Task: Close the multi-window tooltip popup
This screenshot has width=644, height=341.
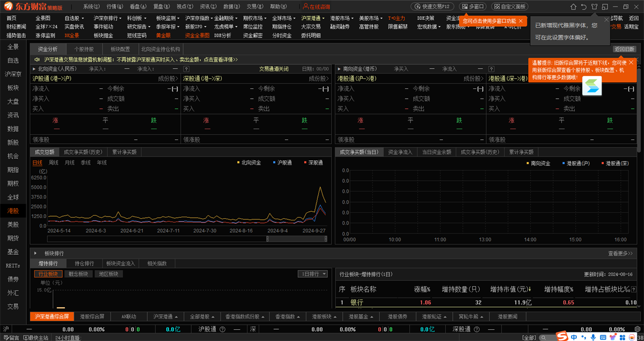Action: tap(521, 20)
